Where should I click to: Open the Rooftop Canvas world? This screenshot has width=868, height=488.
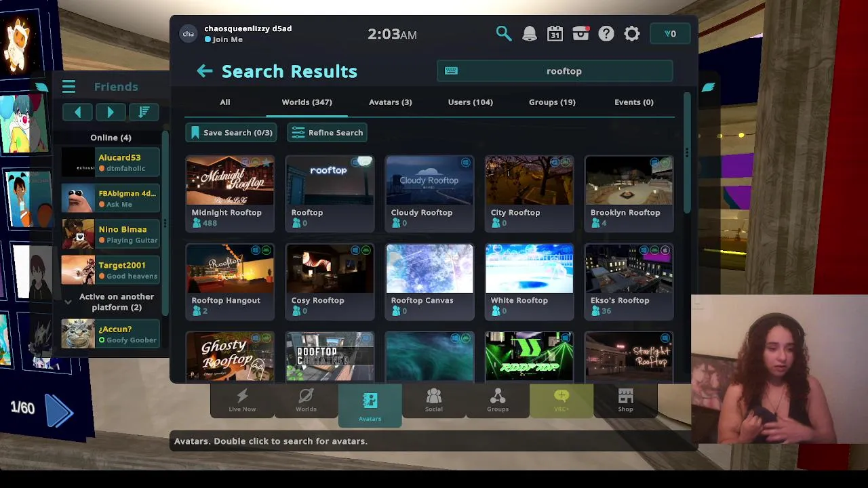(429, 282)
